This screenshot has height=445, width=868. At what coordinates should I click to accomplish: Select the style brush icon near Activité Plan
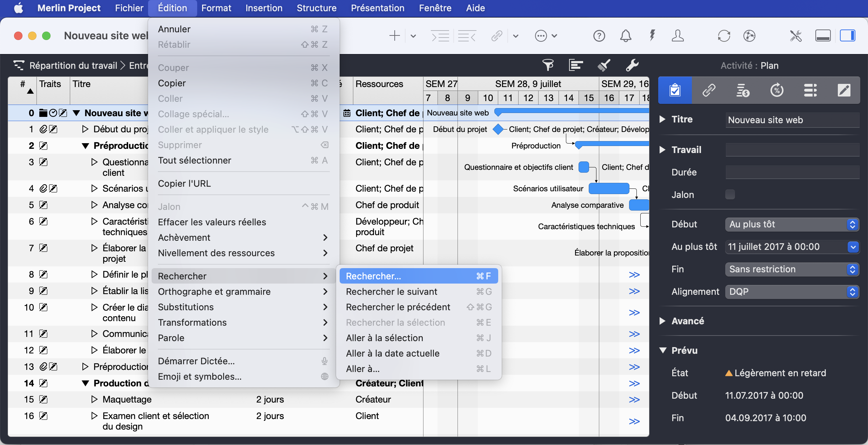604,65
